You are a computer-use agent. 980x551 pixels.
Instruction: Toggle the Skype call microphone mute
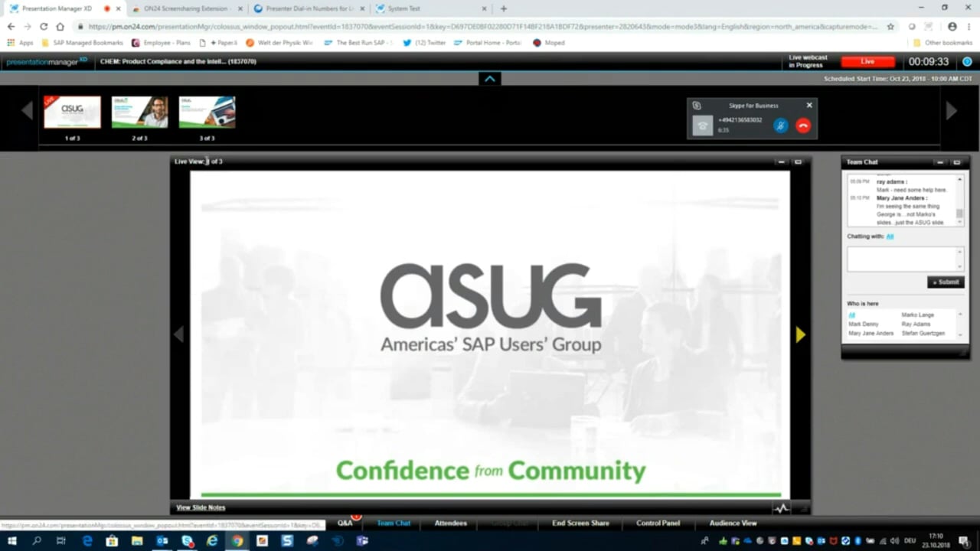[780, 126]
